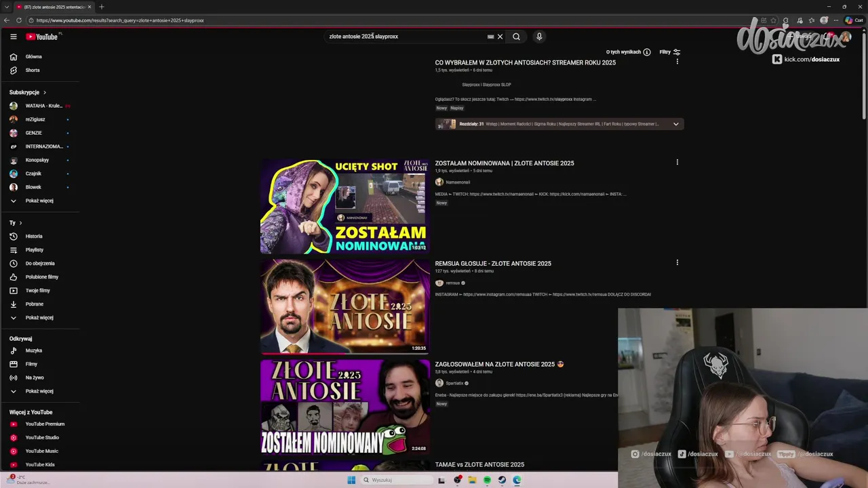Click the ZOSTAŁEM NOMINOWANY Spartiatix thumbnail

345,407
